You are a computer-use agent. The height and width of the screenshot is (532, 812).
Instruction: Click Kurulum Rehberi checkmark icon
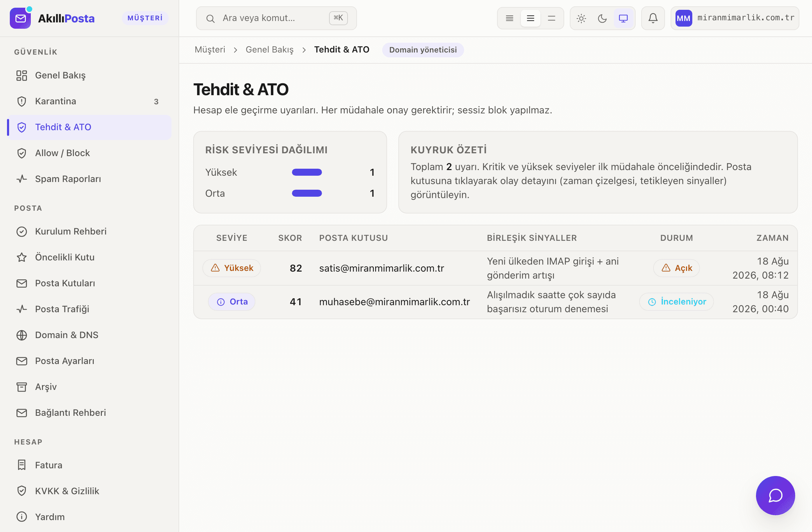[22, 231]
